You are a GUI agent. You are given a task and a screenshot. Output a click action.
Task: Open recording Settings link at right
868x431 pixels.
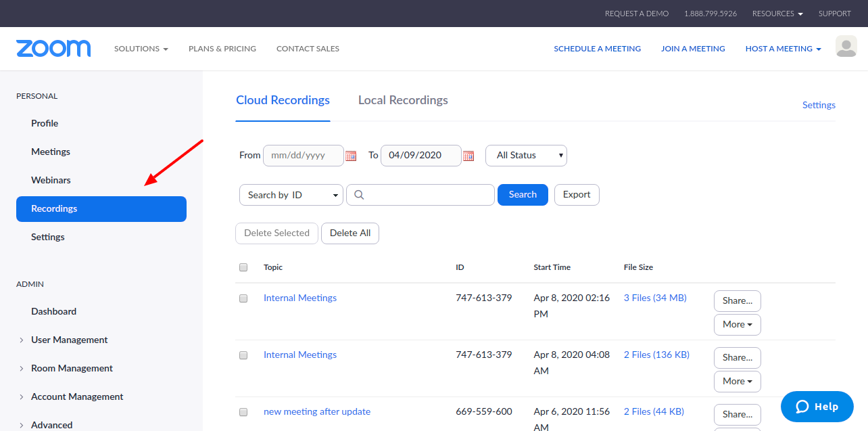(x=819, y=105)
